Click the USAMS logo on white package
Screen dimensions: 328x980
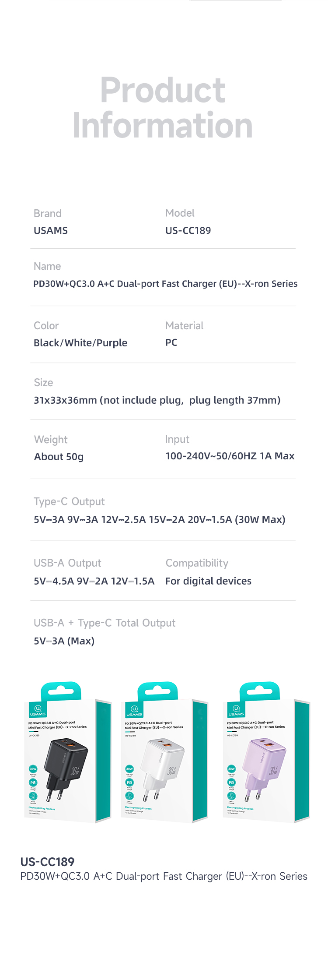click(134, 710)
